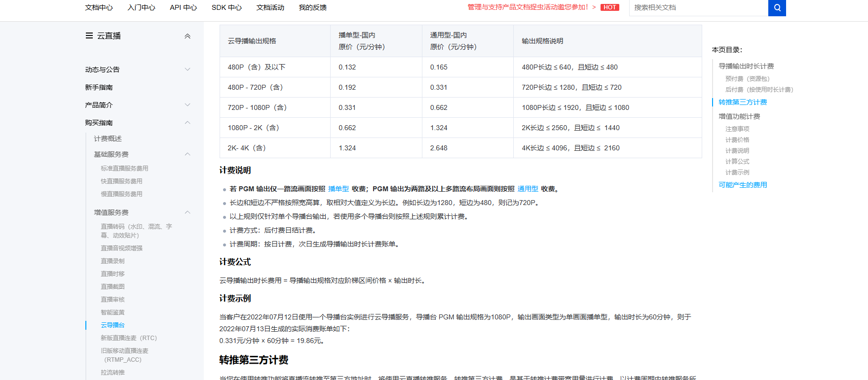This screenshot has height=380, width=868.
Task: Focus the 搜索相关文档 search field
Action: pos(699,7)
